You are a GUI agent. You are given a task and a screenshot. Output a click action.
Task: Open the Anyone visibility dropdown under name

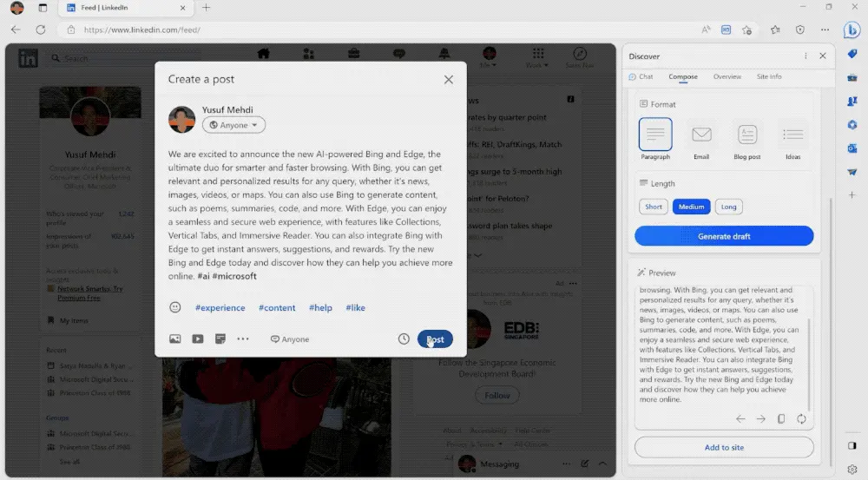click(233, 125)
